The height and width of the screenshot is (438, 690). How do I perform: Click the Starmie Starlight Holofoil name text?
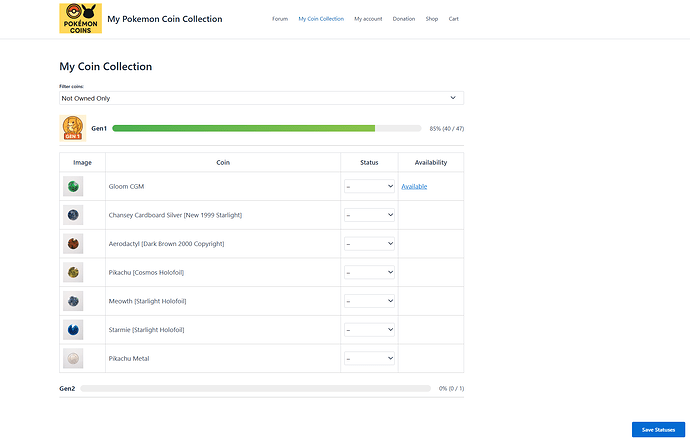click(147, 330)
